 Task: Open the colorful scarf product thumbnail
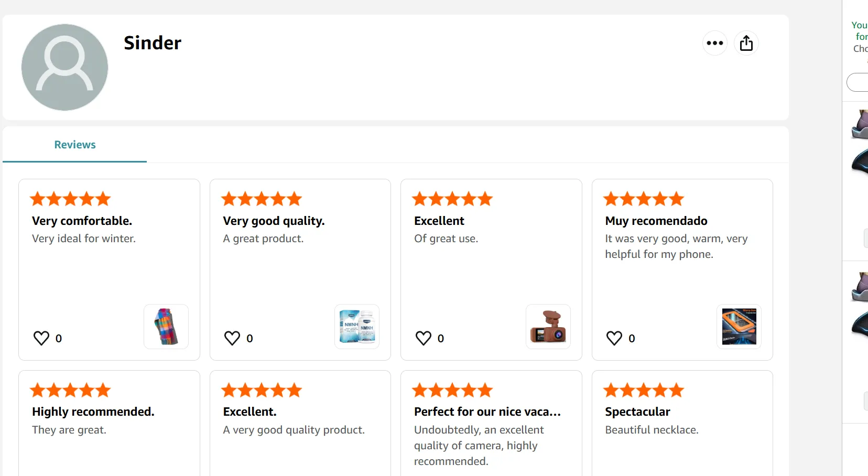point(166,326)
